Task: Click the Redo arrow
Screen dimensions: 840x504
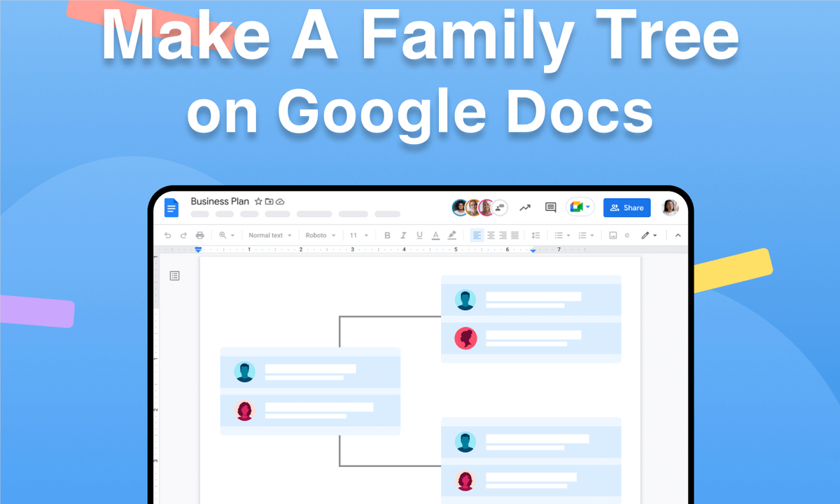Action: pos(184,235)
